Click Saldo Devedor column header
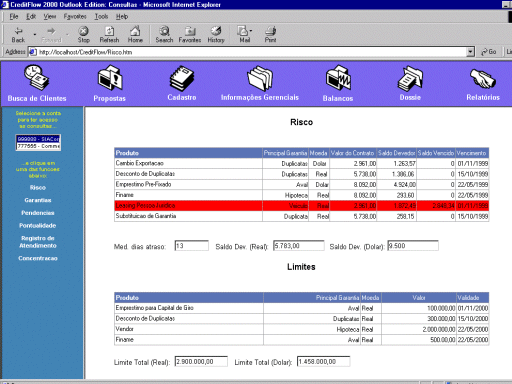 [x=396, y=153]
